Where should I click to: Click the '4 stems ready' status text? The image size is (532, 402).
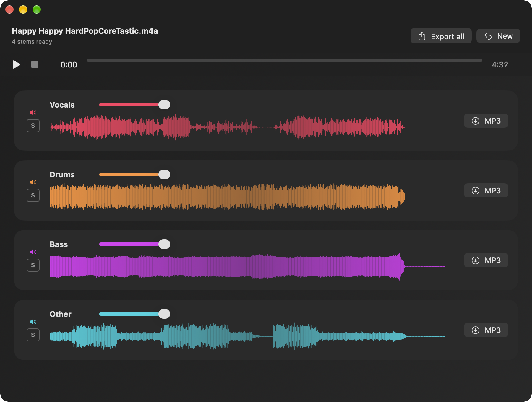(32, 42)
